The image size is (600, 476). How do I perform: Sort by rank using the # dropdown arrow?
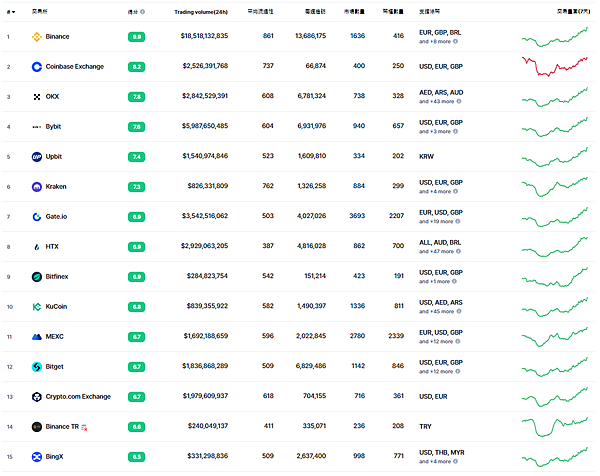click(11, 12)
